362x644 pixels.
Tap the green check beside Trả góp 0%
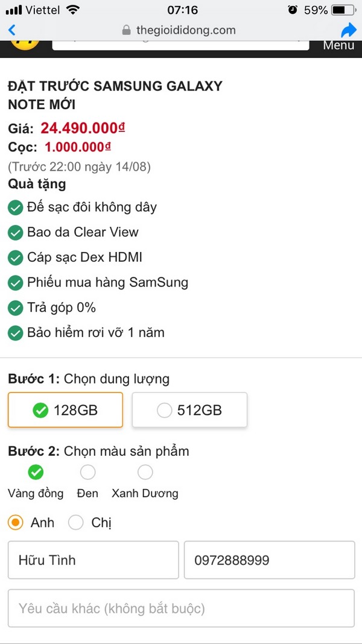click(x=16, y=308)
